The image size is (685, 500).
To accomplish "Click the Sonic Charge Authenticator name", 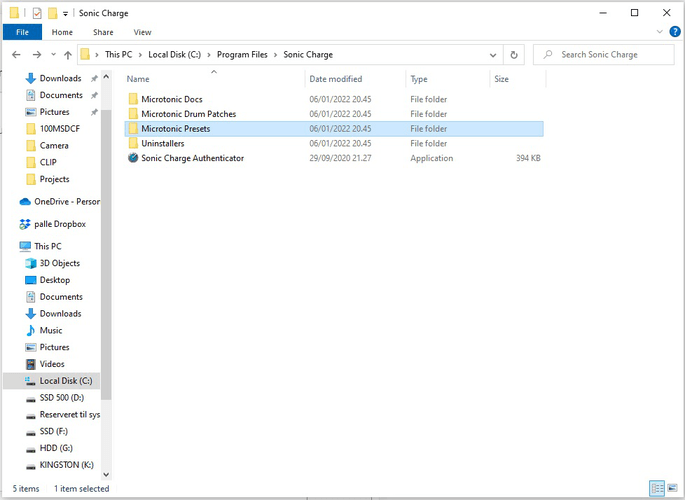I will coord(192,158).
